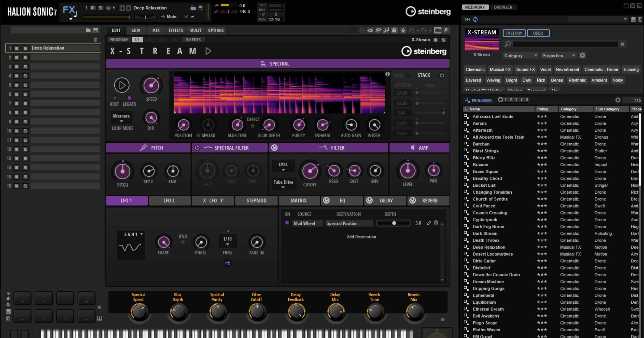
Task: Switch to the MIDI tab
Action: 136,30
